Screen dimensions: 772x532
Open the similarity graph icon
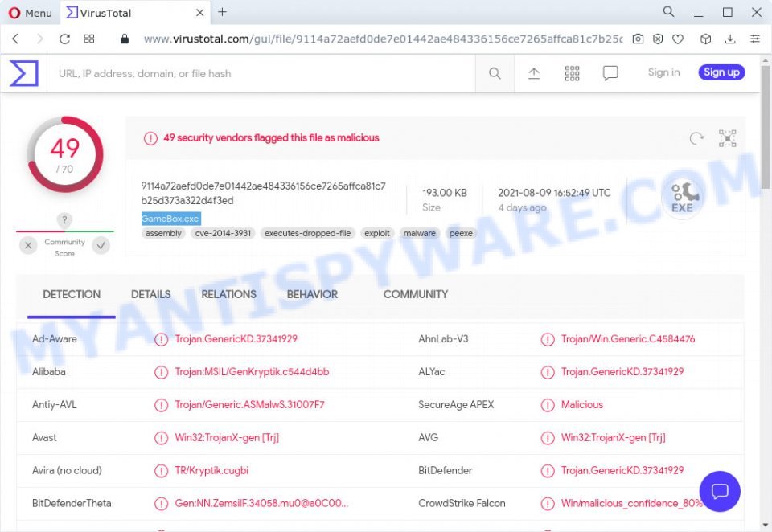tap(727, 138)
